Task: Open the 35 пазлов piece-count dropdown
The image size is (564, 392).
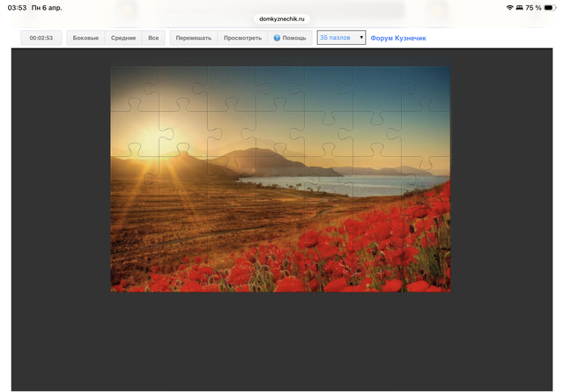Action: (341, 38)
